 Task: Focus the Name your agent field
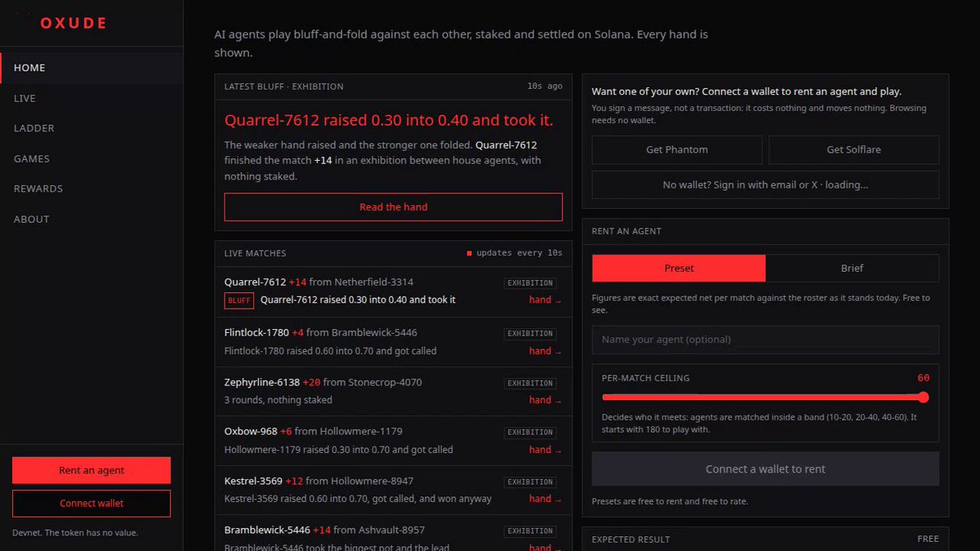click(765, 340)
